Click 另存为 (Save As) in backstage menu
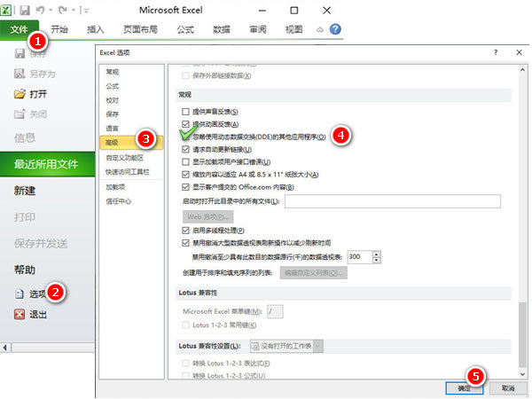 point(35,74)
